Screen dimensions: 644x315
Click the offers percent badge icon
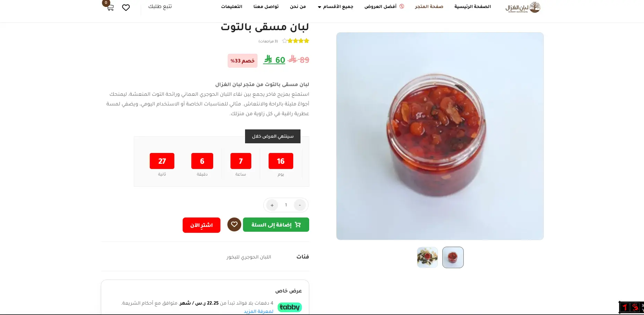[402, 6]
